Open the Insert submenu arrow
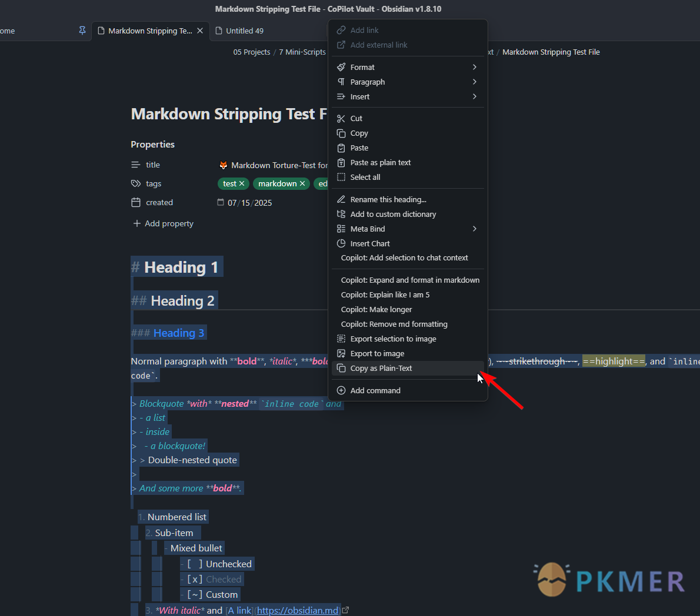 coord(474,96)
